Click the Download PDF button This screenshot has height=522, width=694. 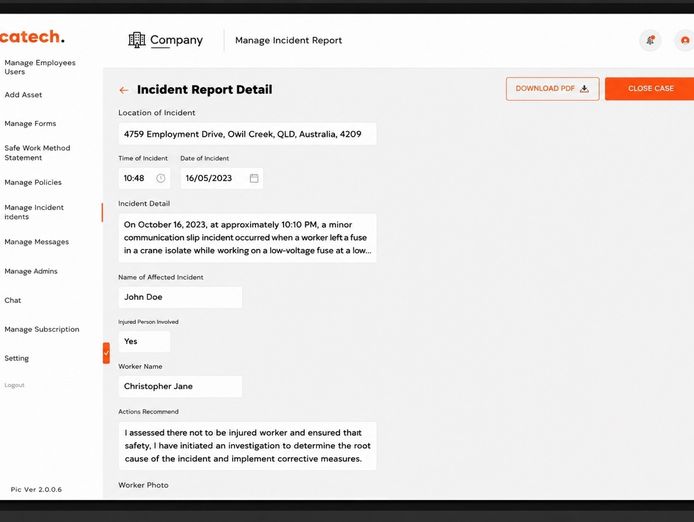tap(552, 89)
